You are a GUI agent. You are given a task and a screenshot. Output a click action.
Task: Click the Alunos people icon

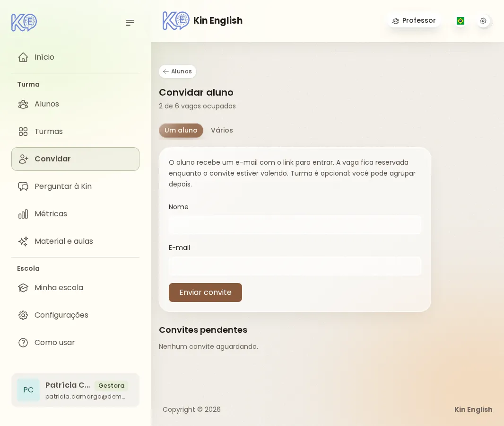pos(23,104)
